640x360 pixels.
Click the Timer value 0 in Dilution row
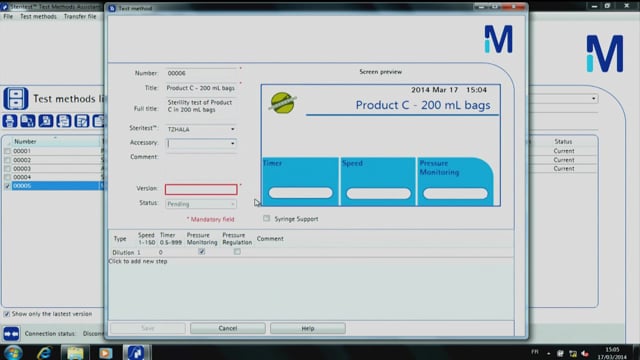click(x=161, y=253)
